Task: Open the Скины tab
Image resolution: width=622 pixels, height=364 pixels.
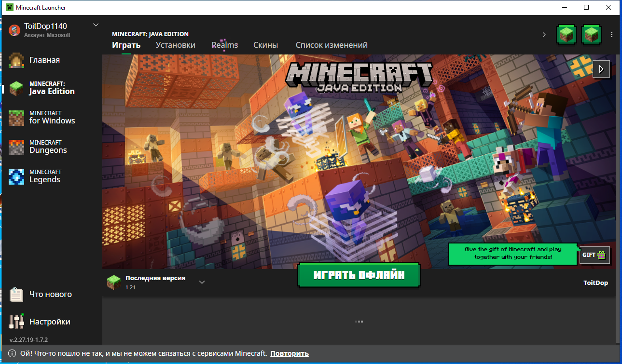Action: (265, 45)
